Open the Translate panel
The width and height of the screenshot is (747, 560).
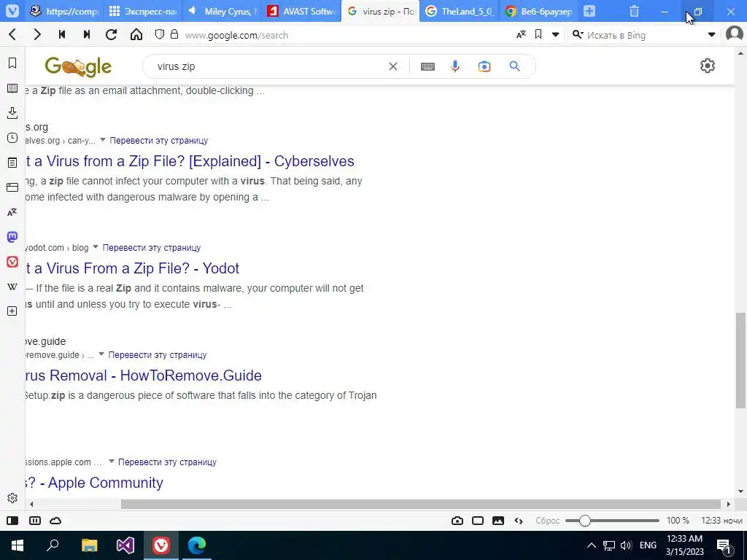[12, 212]
